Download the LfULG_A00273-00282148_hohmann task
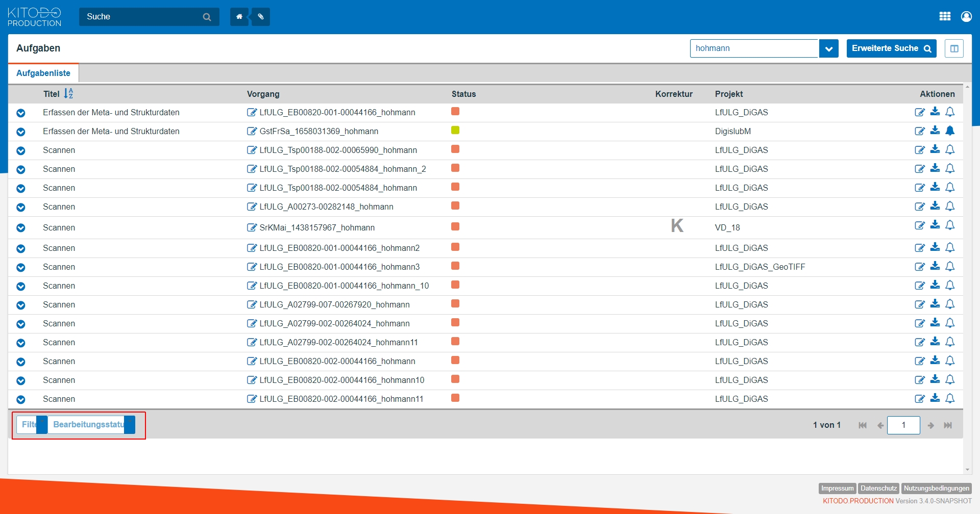 (936, 206)
